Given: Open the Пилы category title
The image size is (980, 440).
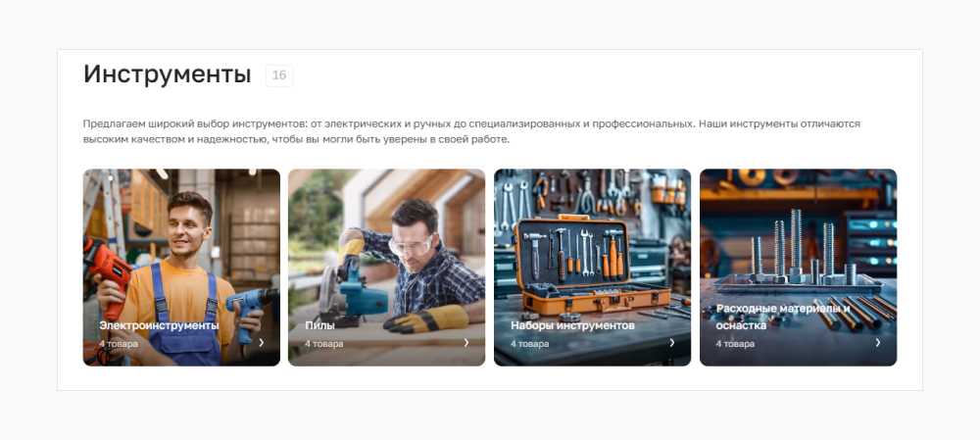Looking at the screenshot, I should point(320,325).
